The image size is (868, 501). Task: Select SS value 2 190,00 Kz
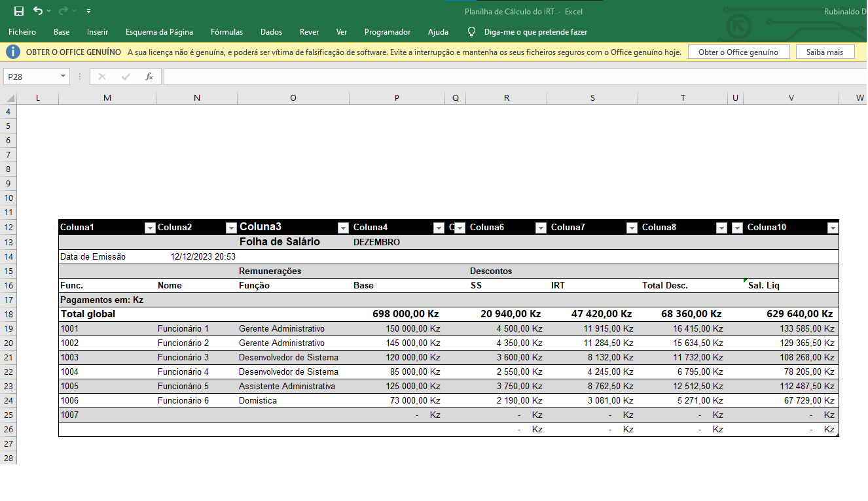pyautogui.click(x=506, y=400)
